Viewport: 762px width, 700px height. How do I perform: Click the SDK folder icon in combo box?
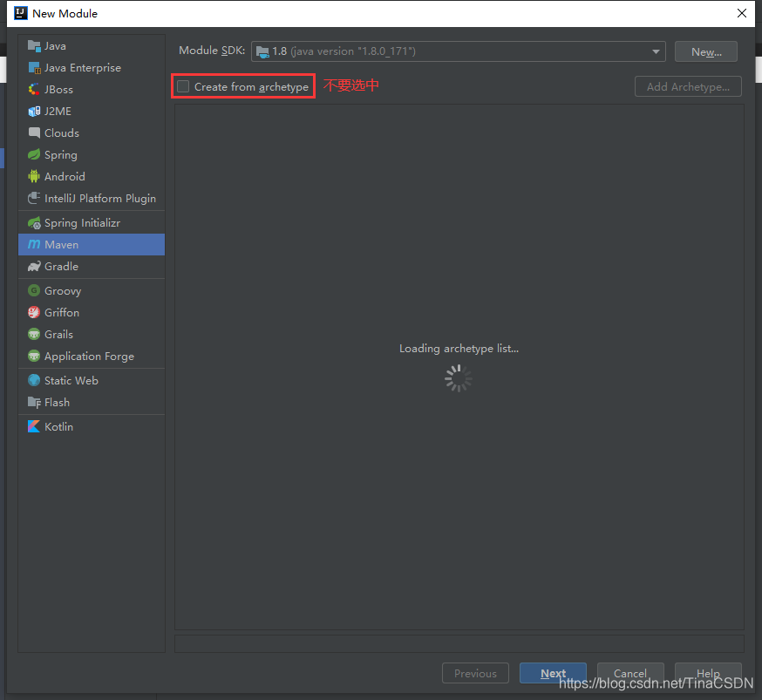(x=262, y=51)
